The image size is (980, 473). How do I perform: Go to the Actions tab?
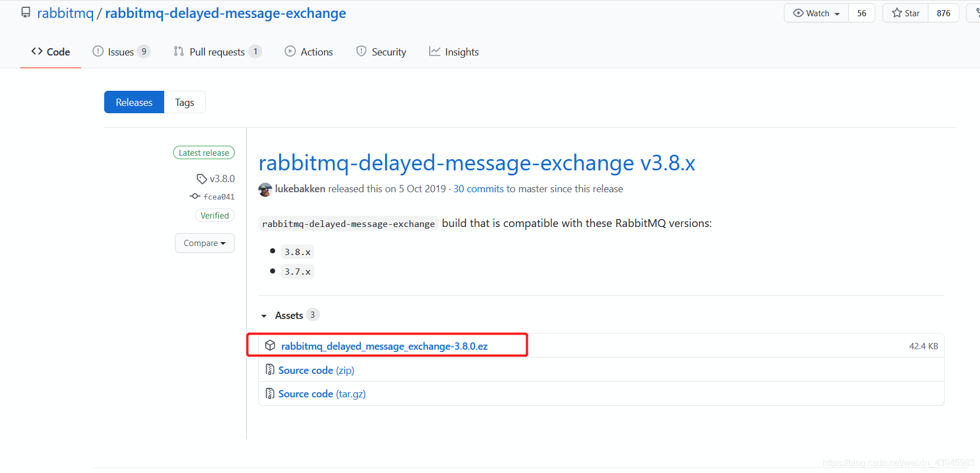click(309, 52)
